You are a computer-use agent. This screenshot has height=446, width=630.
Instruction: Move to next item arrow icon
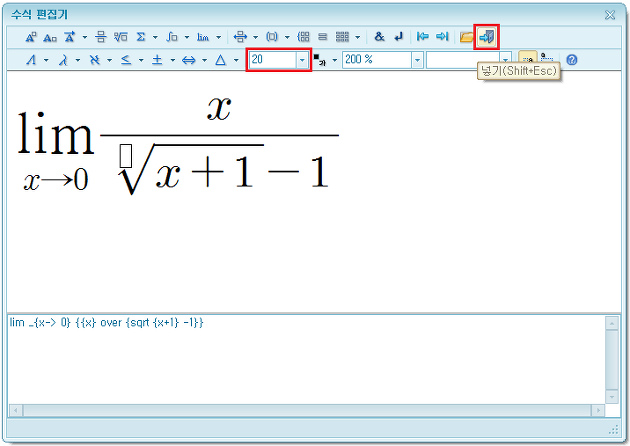[442, 37]
